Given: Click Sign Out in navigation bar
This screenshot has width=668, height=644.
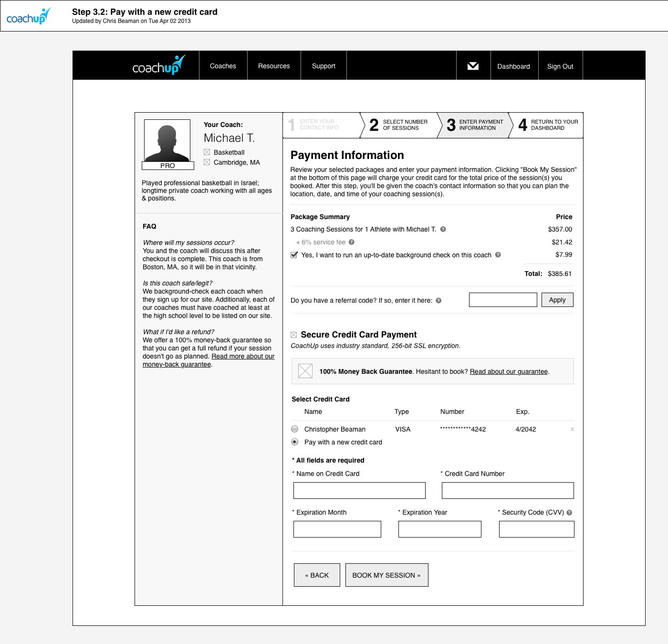Looking at the screenshot, I should [x=560, y=66].
